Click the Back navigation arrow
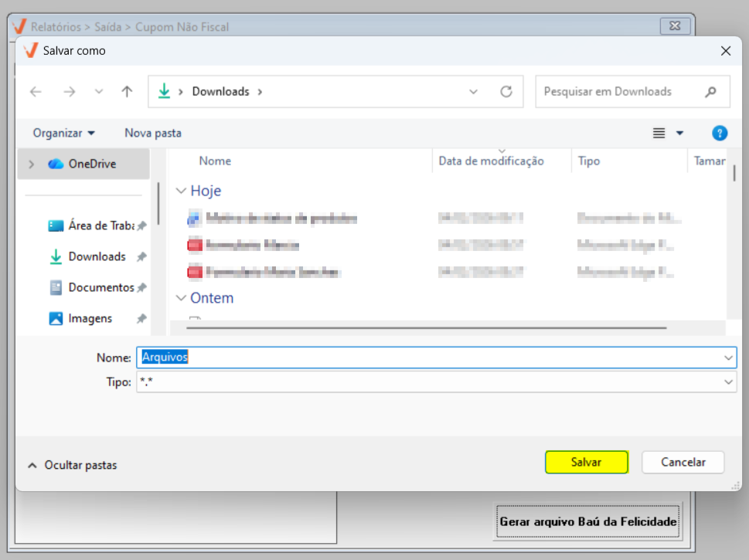The image size is (749, 560). 36,91
